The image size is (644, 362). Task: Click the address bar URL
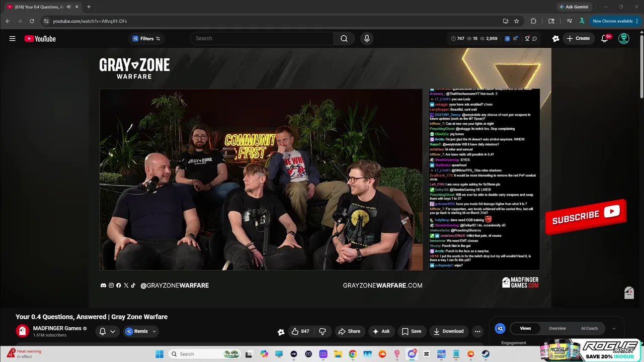pyautogui.click(x=90, y=21)
